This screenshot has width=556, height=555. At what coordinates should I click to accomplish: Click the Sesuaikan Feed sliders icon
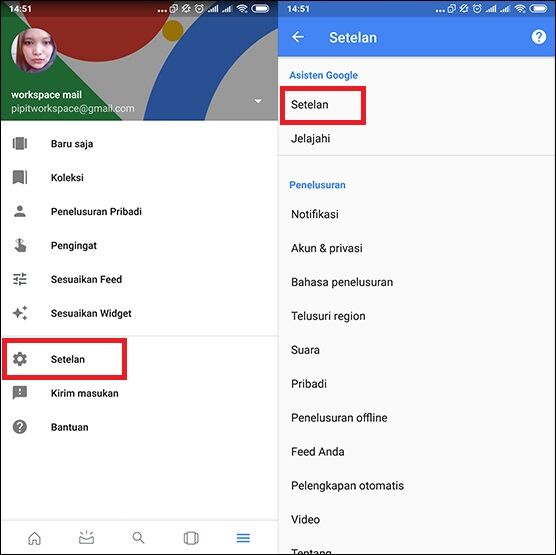(x=20, y=279)
